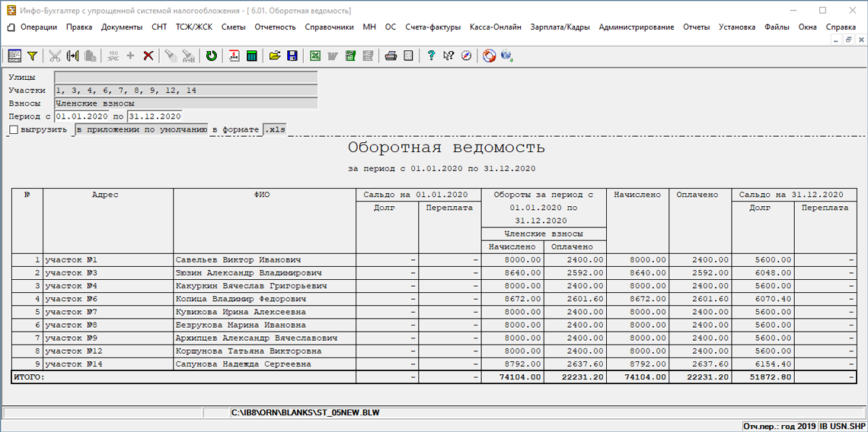
Task: Open the Касса-Онлайн menu
Action: [496, 27]
